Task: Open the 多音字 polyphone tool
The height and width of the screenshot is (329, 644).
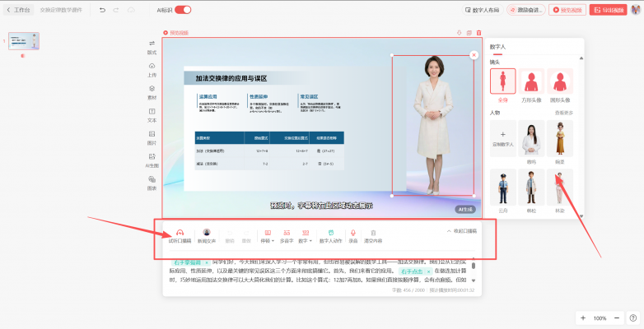Action: click(287, 236)
